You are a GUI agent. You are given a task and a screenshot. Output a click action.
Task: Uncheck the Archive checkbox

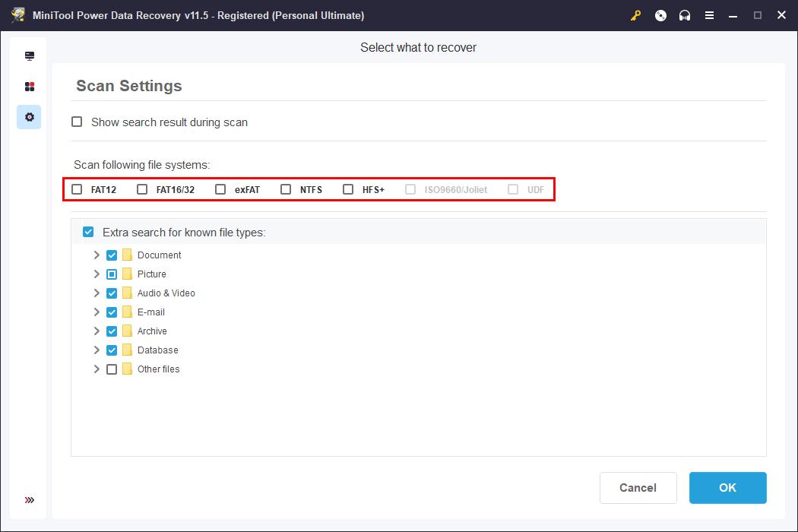[112, 331]
